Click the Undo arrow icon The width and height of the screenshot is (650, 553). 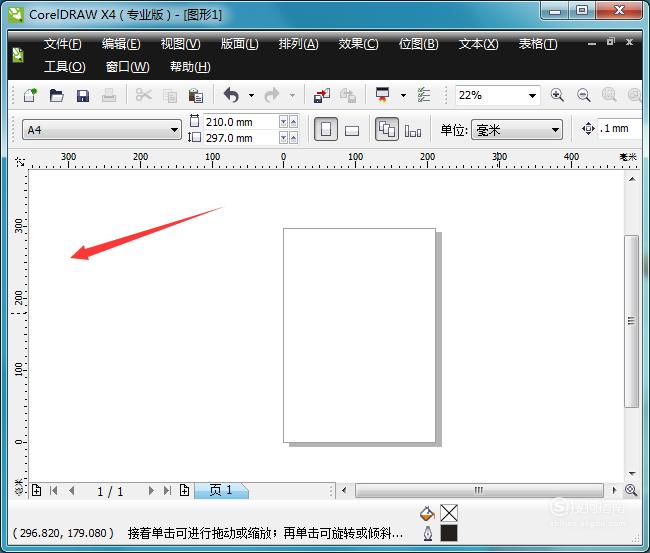[x=231, y=95]
